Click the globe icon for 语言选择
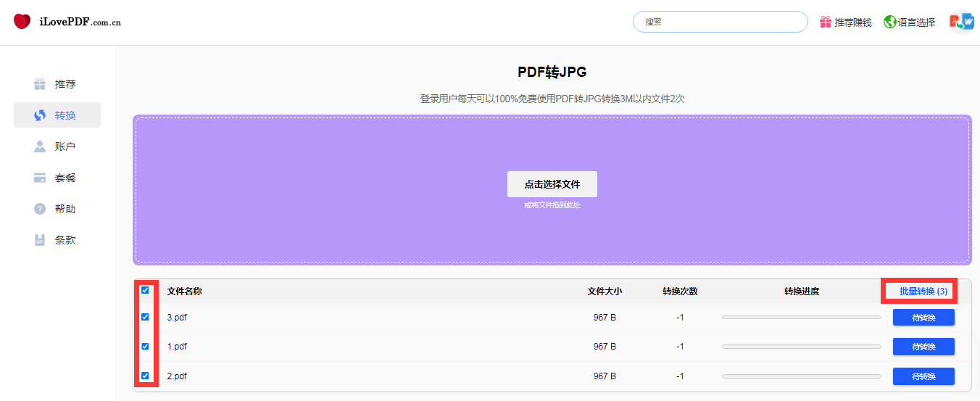Screen dimensions: 980x401 pos(889,22)
